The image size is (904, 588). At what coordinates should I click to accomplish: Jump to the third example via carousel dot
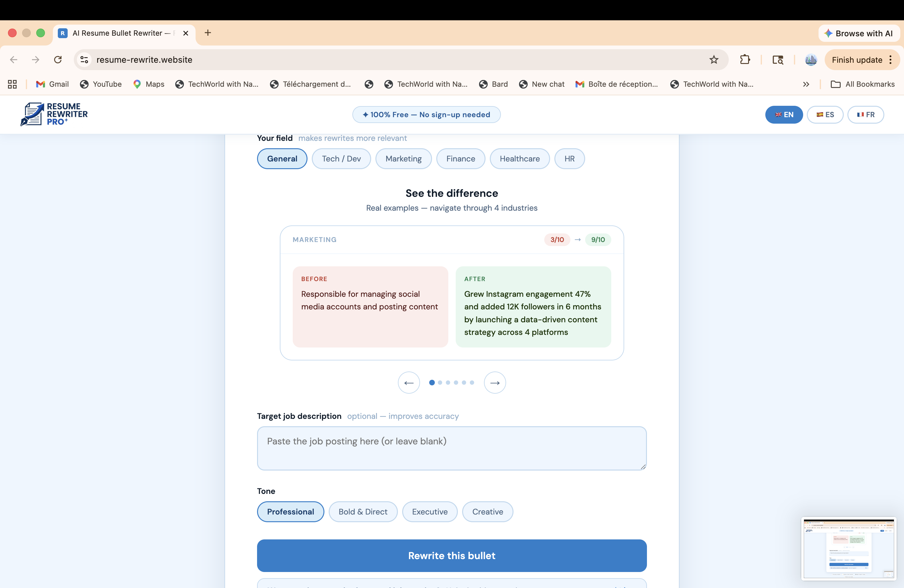(x=448, y=383)
